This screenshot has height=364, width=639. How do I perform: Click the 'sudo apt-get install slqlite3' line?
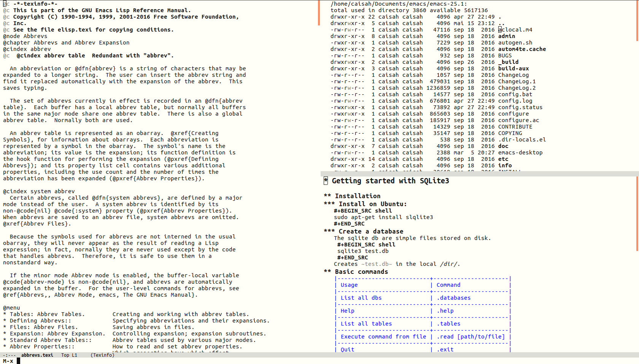(383, 217)
